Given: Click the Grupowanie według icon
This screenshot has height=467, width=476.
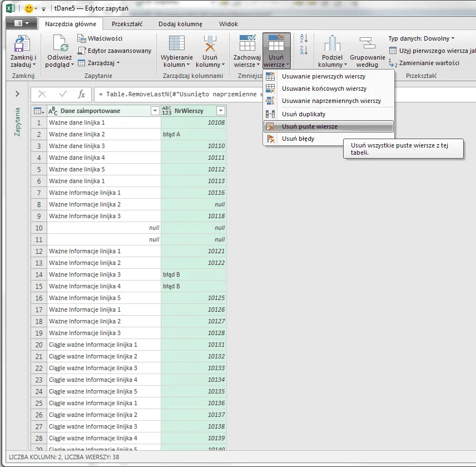Looking at the screenshot, I should (368, 43).
